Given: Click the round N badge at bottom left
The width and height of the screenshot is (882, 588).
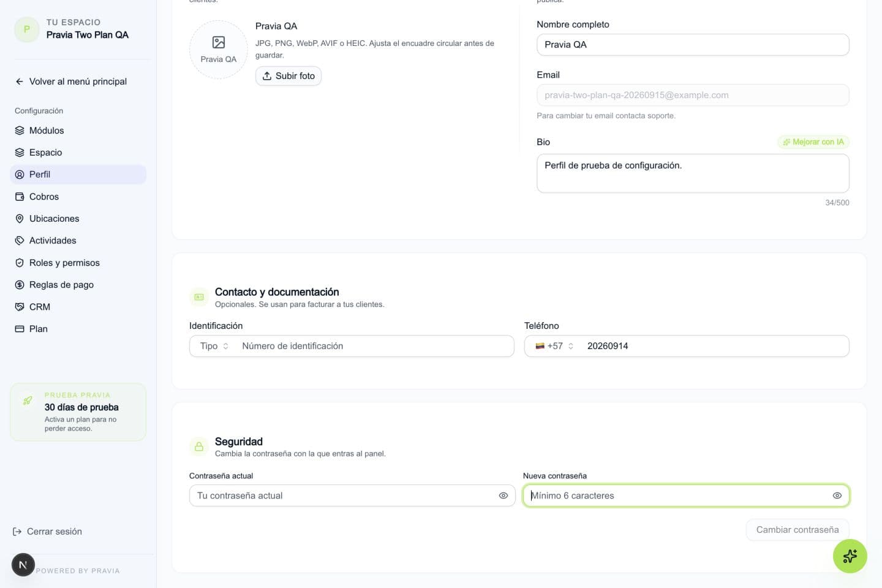Looking at the screenshot, I should point(23,565).
